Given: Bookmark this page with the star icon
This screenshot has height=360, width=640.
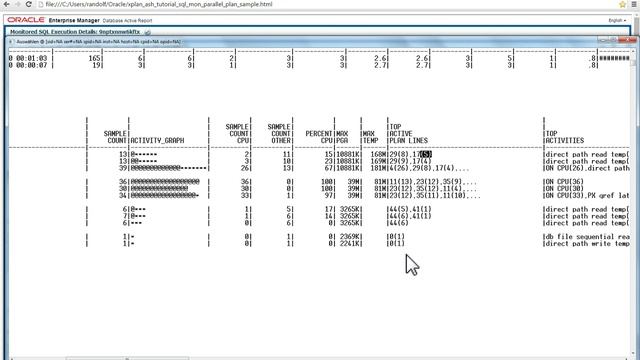Looking at the screenshot, I should 622,4.
